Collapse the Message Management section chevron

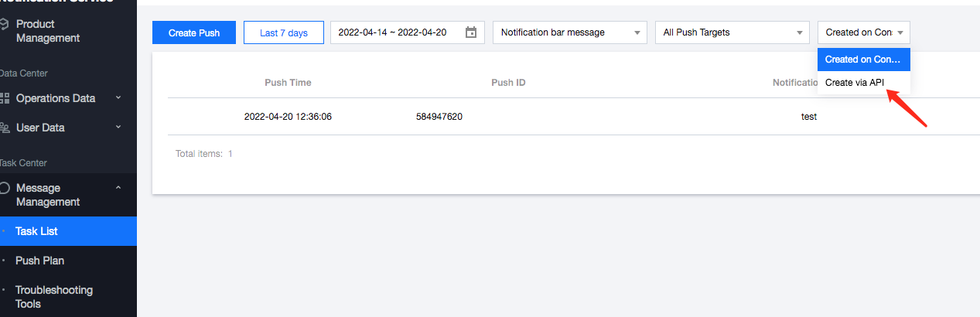[118, 188]
